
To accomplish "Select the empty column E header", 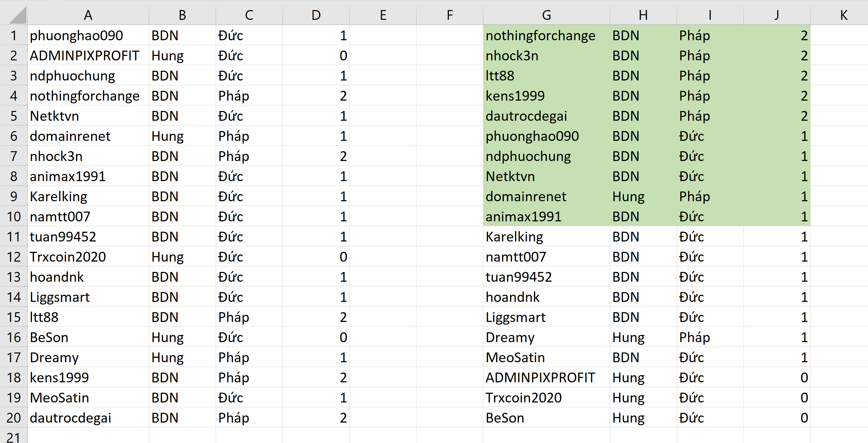I will [383, 15].
